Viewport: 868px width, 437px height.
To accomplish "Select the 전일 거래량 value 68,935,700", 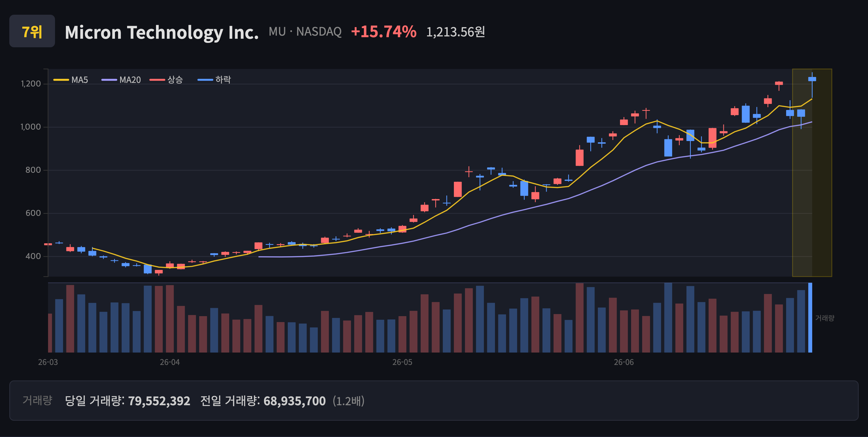I will click(x=295, y=401).
